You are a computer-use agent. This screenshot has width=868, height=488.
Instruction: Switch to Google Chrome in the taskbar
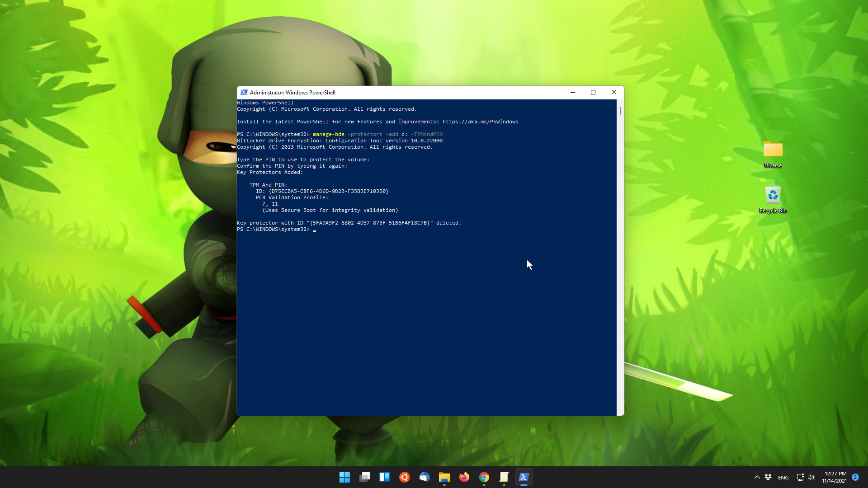click(484, 477)
